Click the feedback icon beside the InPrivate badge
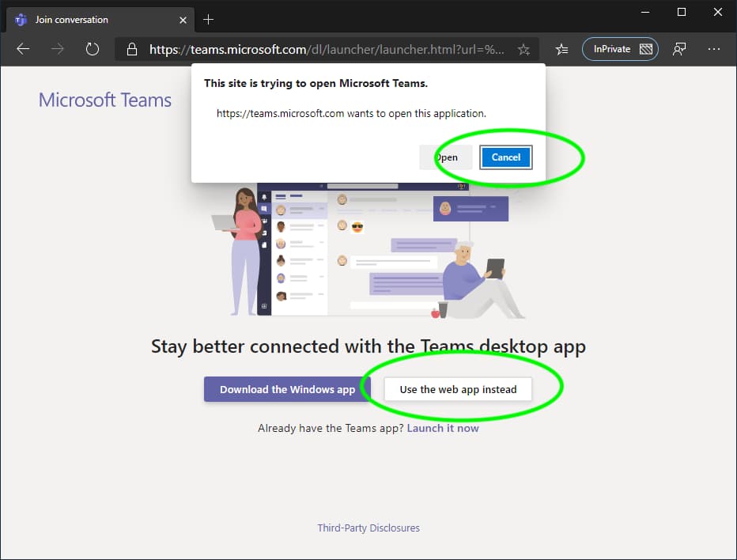 (678, 49)
